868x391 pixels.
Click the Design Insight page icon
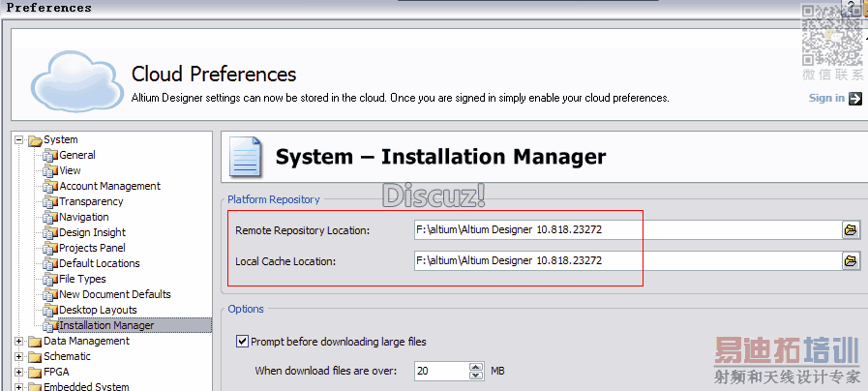coord(51,232)
